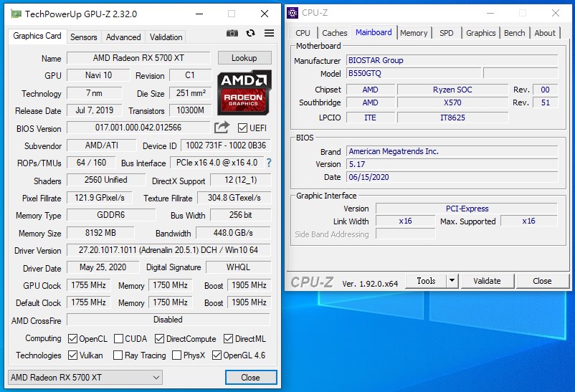Click the BIOSTAR Group manufacturer field
This screenshot has height=392, width=575.
coord(452,60)
